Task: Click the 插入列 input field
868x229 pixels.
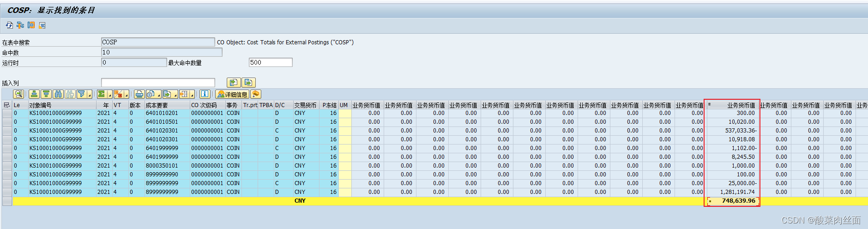Action: pos(158,83)
